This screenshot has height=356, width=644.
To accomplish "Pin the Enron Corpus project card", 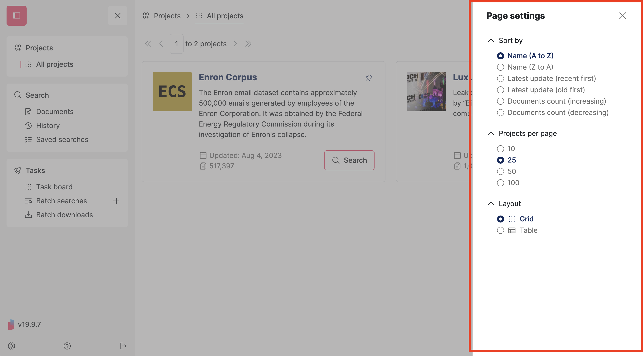I will (x=368, y=78).
